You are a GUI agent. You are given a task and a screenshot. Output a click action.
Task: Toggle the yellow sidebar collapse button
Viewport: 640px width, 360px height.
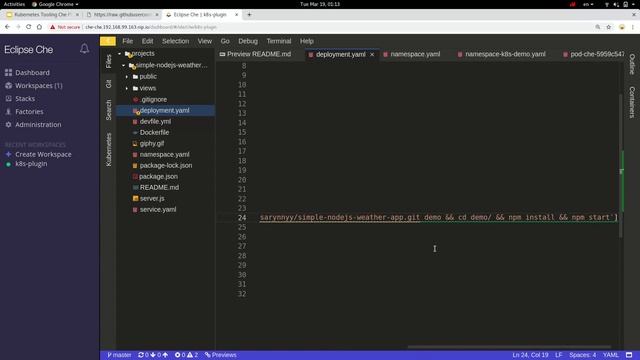click(108, 41)
